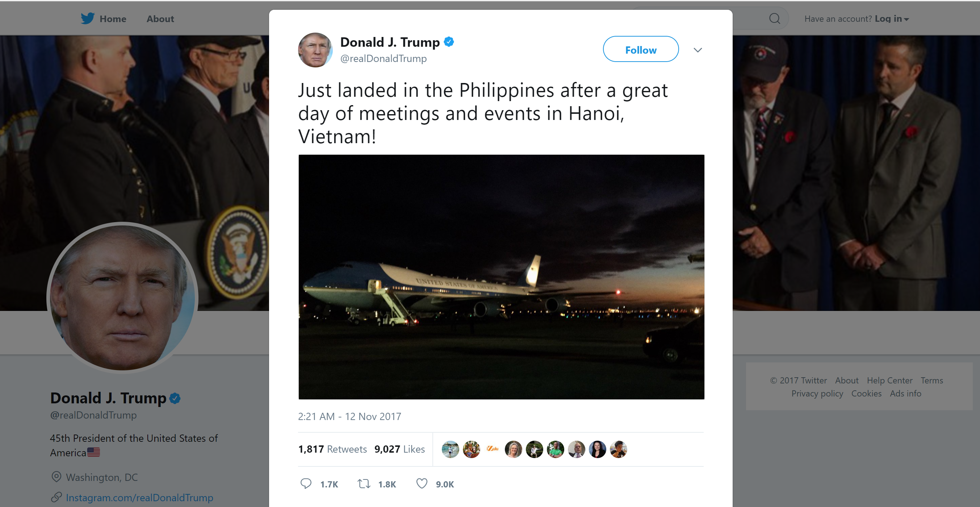Screen dimensions: 980x507
Task: Open the Instagram.com/realDonaldTrump link
Action: click(x=139, y=498)
